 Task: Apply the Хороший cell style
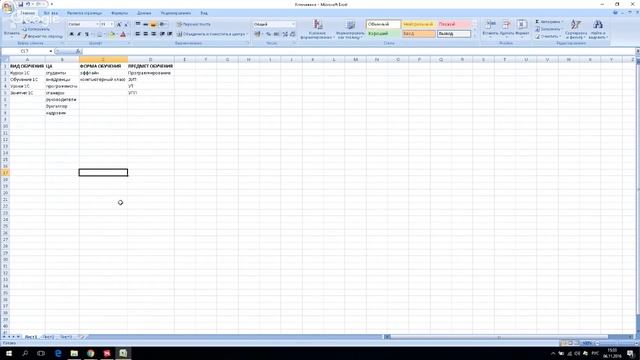[383, 34]
